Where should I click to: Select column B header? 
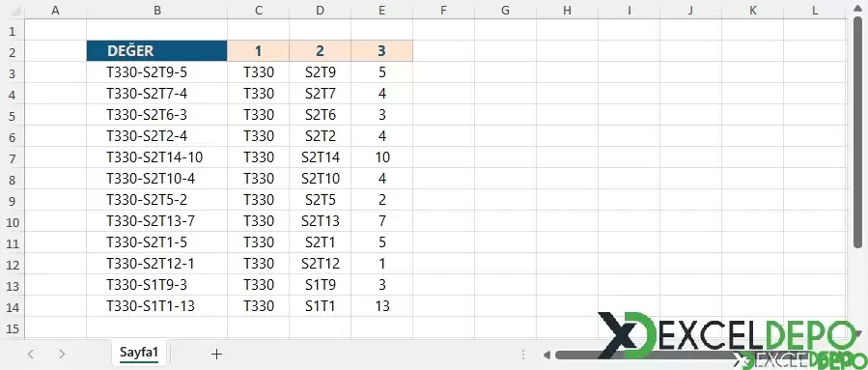coord(157,10)
